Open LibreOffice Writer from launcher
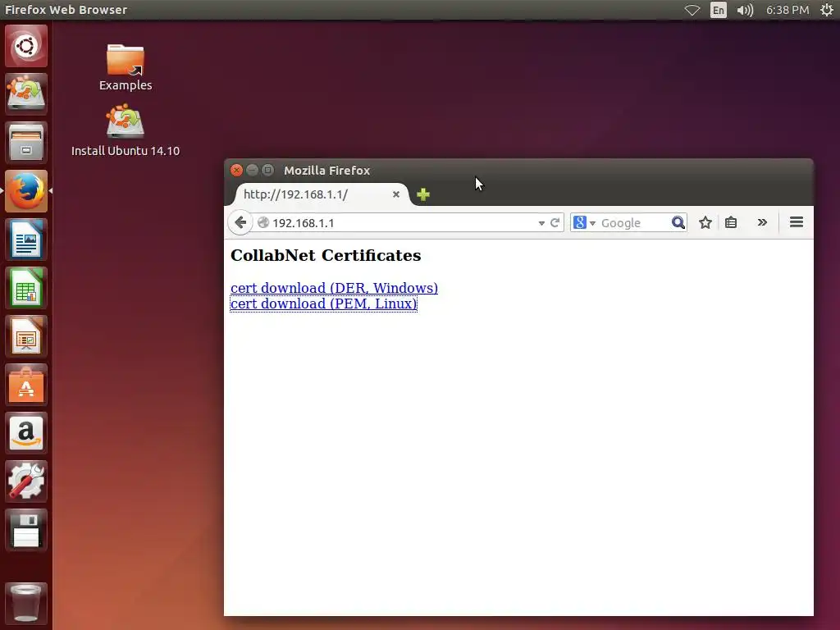 tap(26, 240)
